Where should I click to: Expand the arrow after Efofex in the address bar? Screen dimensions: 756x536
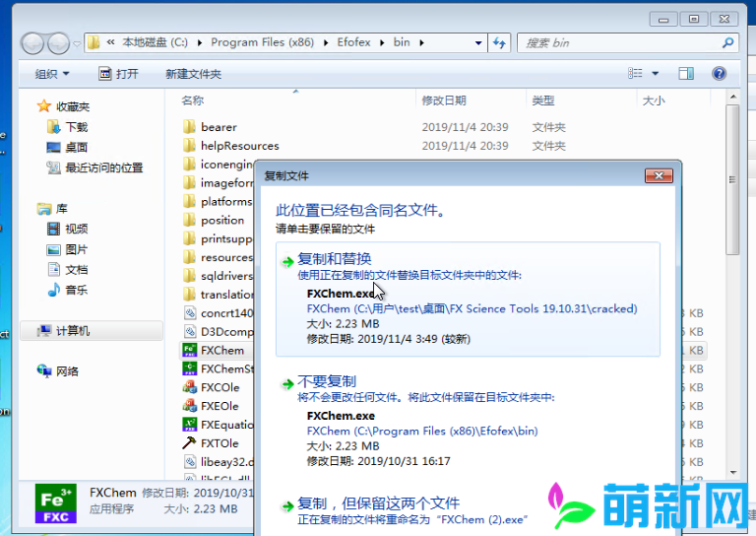[382, 43]
